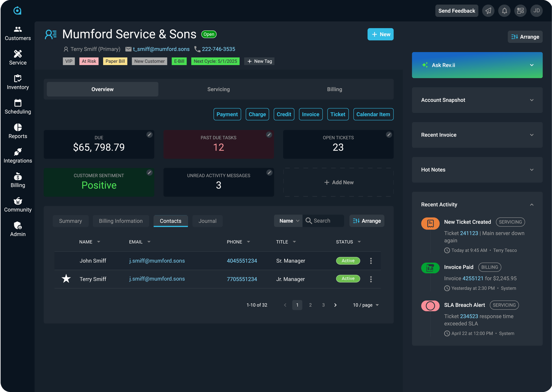Open the 10 / page dropdown
The height and width of the screenshot is (392, 552).
point(366,305)
